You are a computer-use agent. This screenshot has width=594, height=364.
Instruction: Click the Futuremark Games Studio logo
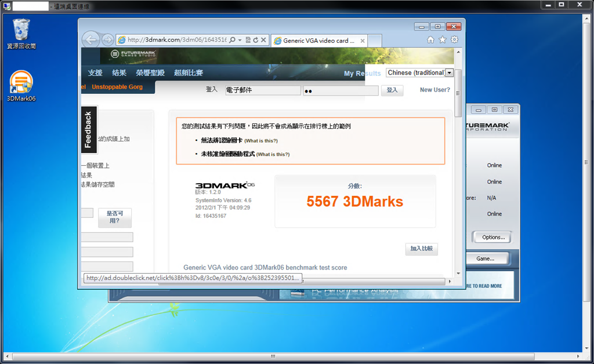click(133, 54)
